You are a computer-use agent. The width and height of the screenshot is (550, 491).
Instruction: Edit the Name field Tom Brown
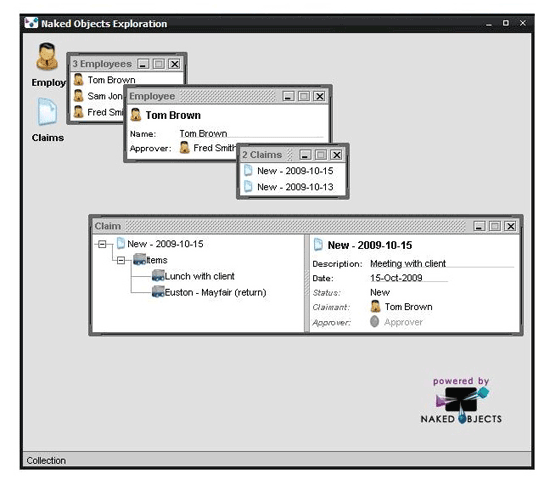[x=251, y=134]
